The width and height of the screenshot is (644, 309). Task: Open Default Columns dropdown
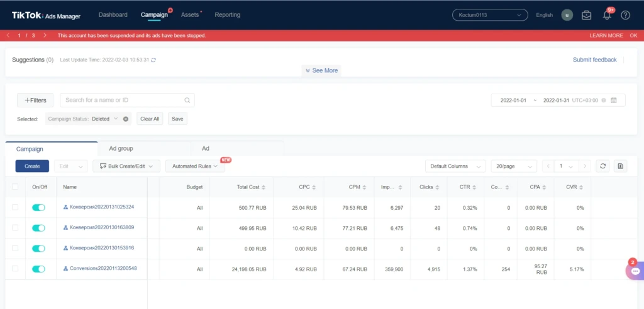pyautogui.click(x=455, y=166)
